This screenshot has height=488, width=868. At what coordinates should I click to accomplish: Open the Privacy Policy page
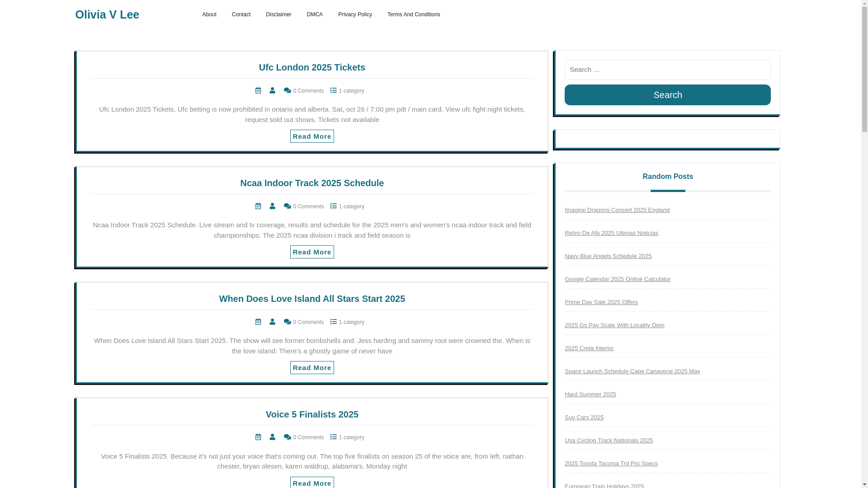click(355, 14)
